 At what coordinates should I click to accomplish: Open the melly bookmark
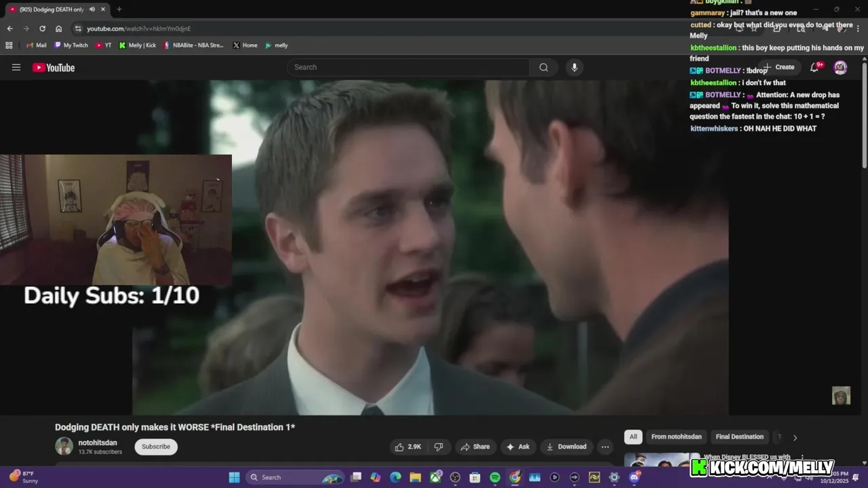(277, 45)
